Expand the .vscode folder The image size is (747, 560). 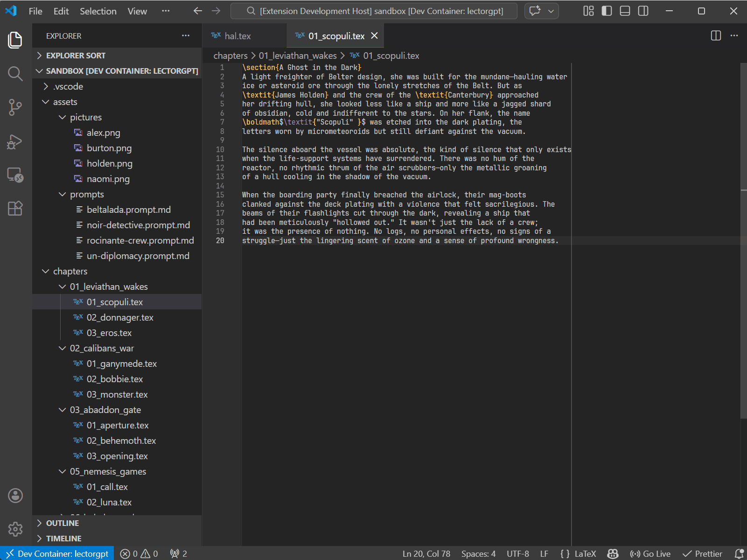click(x=117, y=86)
